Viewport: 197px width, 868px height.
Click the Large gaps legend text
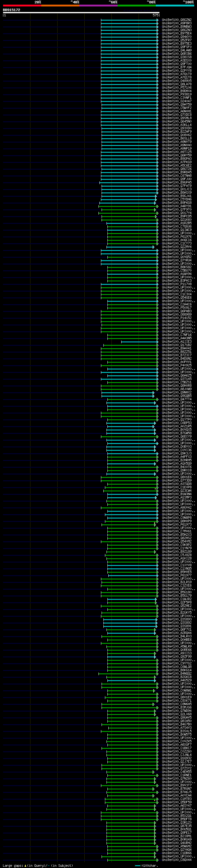[38, 865]
